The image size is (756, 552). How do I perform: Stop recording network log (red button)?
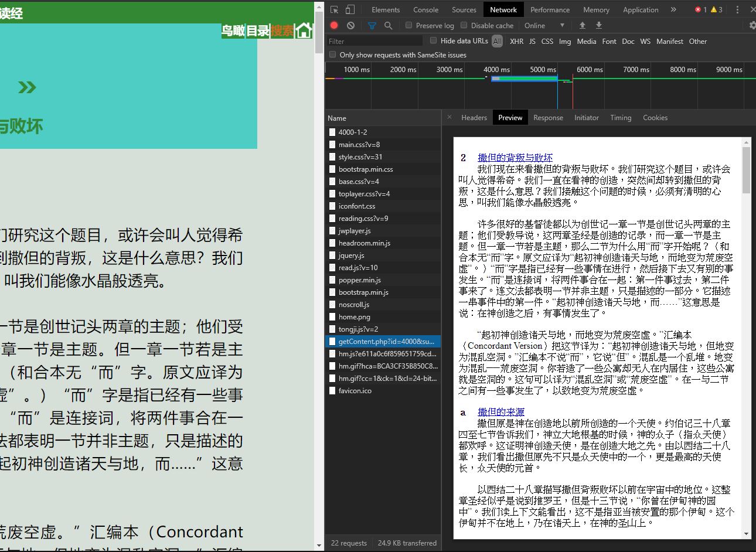pyautogui.click(x=334, y=26)
